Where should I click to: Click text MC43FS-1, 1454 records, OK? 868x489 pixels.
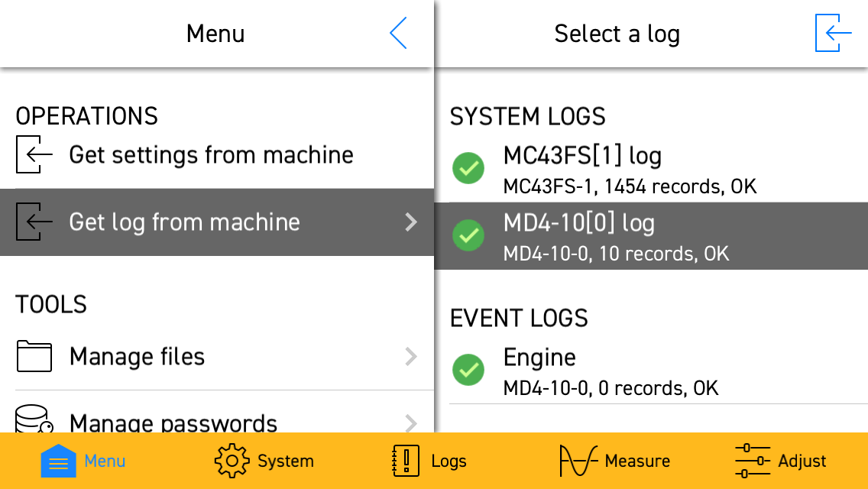pyautogui.click(x=630, y=186)
